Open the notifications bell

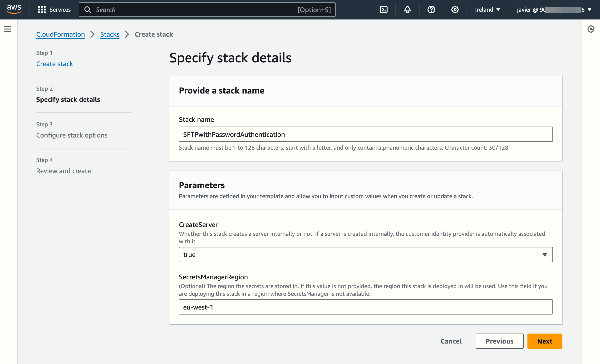(407, 10)
